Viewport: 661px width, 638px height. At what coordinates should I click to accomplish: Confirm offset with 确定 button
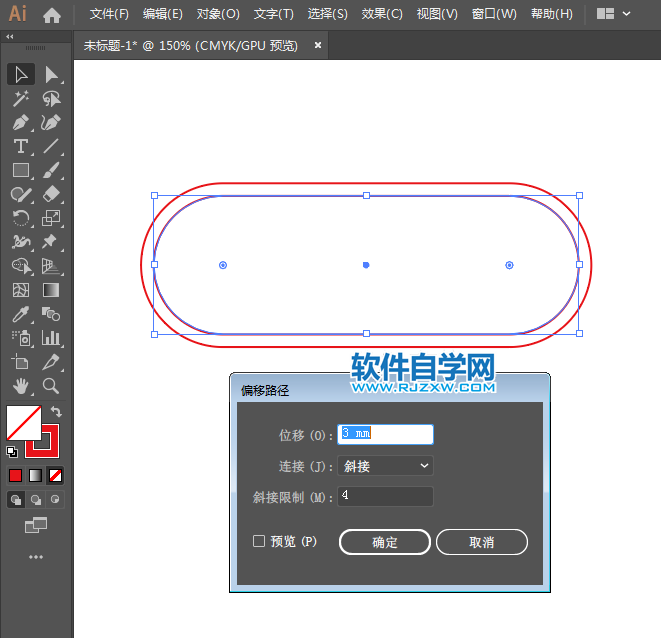pos(385,542)
